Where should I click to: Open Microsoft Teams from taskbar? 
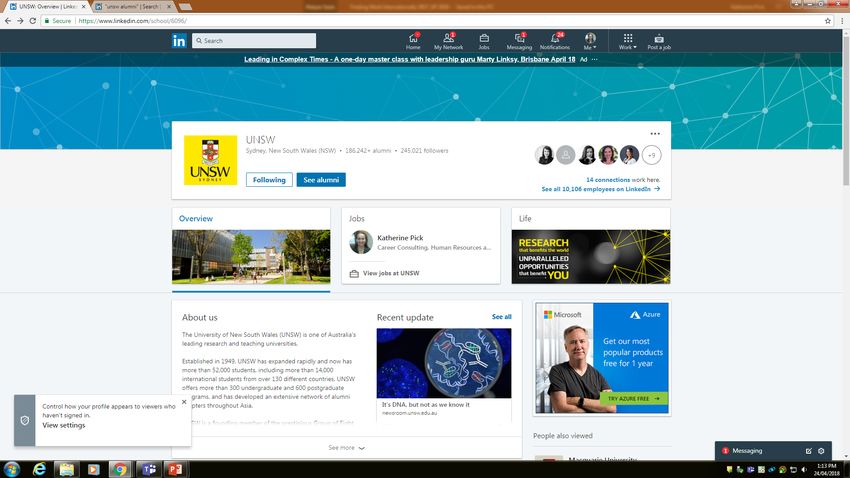(x=149, y=469)
